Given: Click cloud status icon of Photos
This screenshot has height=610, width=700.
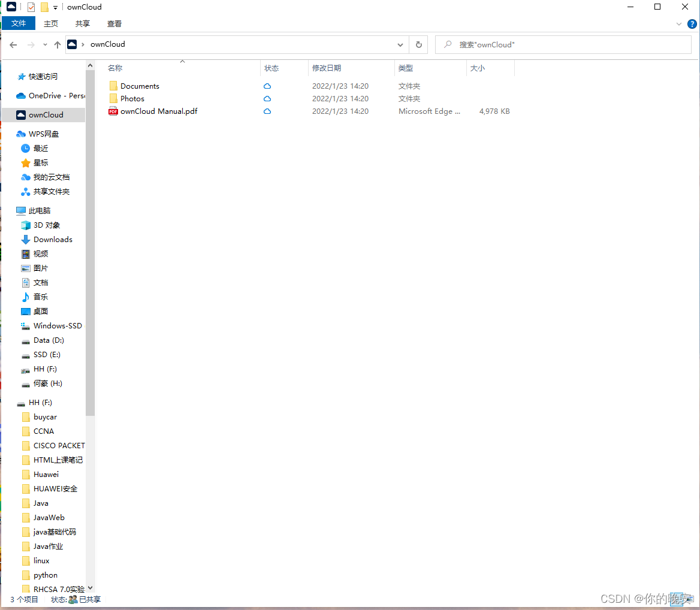Looking at the screenshot, I should 267,99.
